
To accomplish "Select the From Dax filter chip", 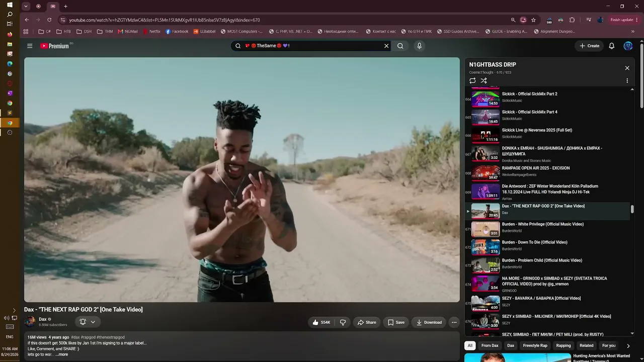I will [x=490, y=345].
